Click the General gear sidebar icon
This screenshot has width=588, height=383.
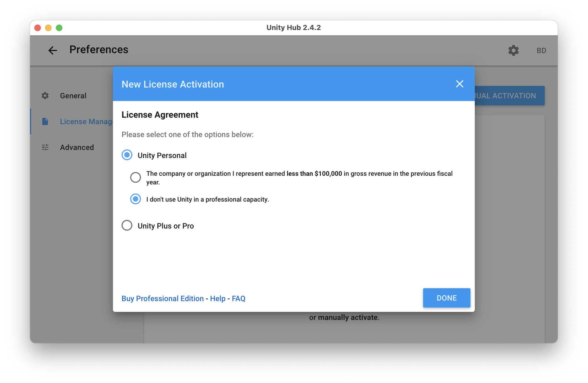[x=45, y=96]
